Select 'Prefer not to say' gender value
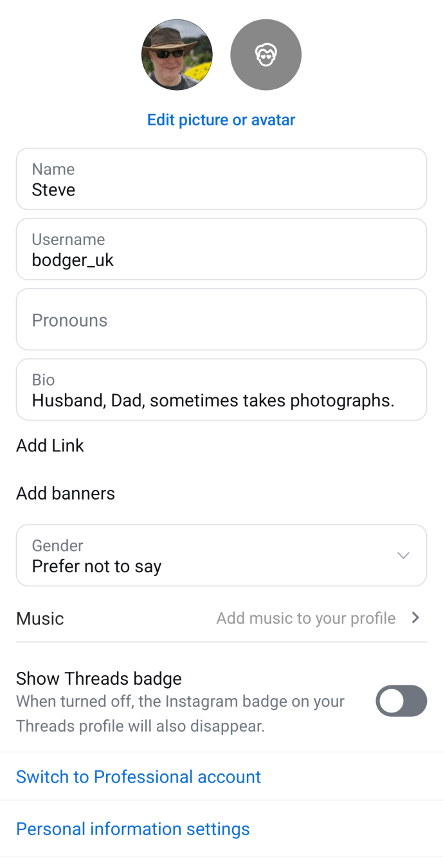The height and width of the screenshot is (868, 443). click(96, 566)
